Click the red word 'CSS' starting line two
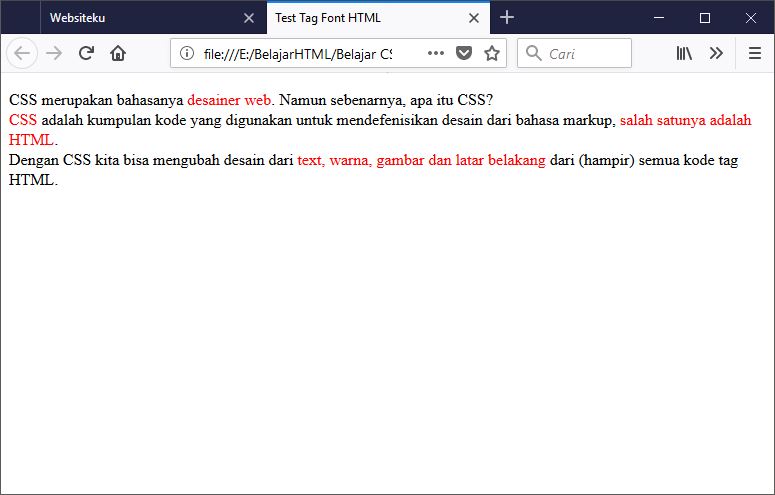This screenshot has width=775, height=495. [x=23, y=120]
